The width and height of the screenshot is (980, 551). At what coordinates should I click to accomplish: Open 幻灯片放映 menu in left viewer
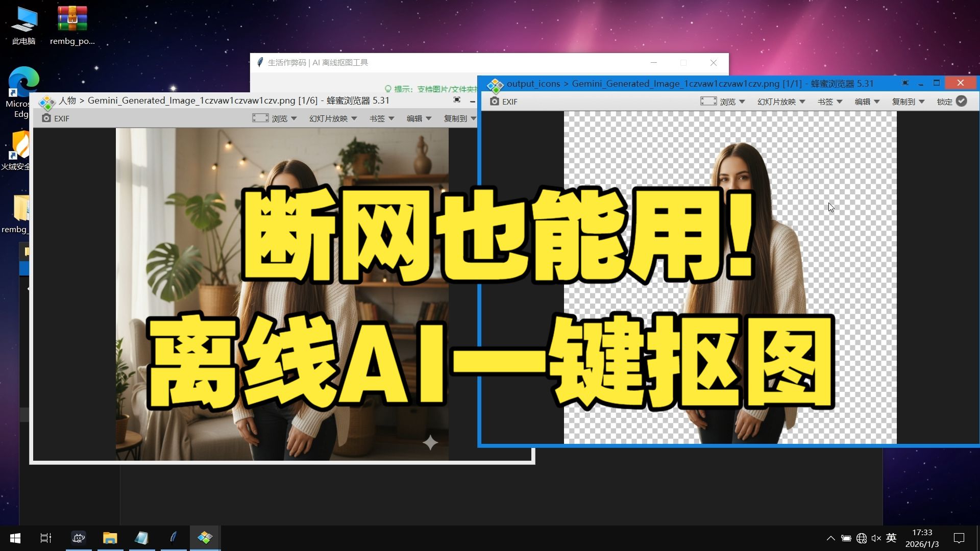click(333, 118)
